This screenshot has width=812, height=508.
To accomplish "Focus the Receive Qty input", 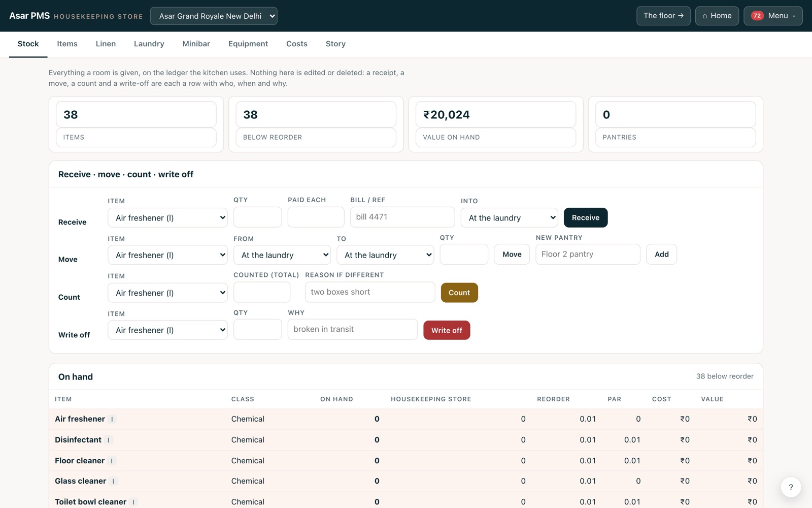I will click(x=257, y=217).
